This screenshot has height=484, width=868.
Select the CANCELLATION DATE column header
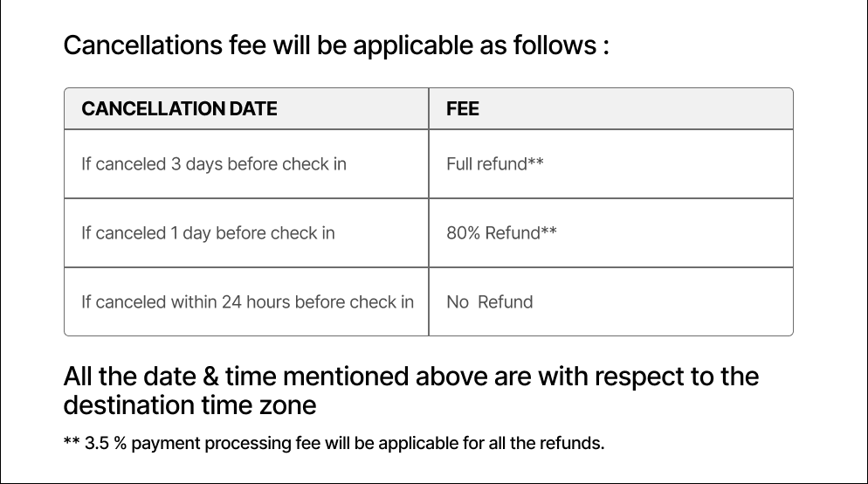click(x=179, y=109)
